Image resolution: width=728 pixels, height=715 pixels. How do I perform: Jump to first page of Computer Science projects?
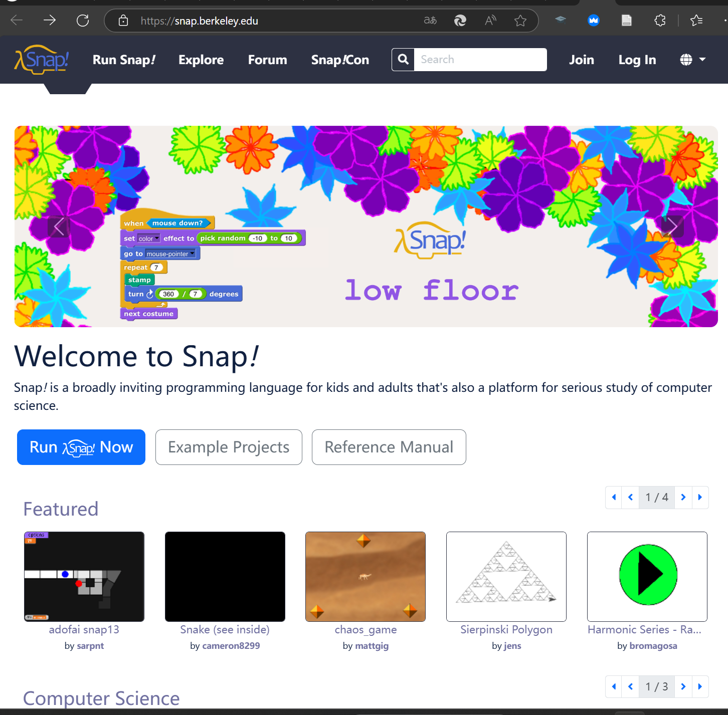coord(614,686)
